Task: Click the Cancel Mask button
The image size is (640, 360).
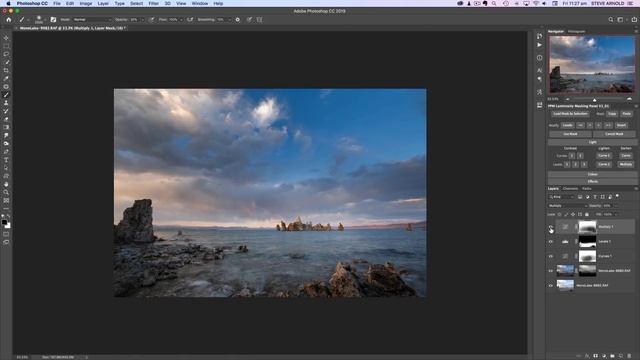Action: pos(614,134)
